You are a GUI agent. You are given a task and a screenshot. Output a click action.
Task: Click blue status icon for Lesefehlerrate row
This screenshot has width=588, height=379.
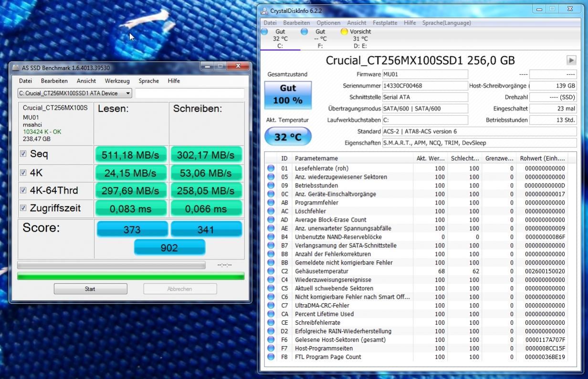pyautogui.click(x=271, y=168)
